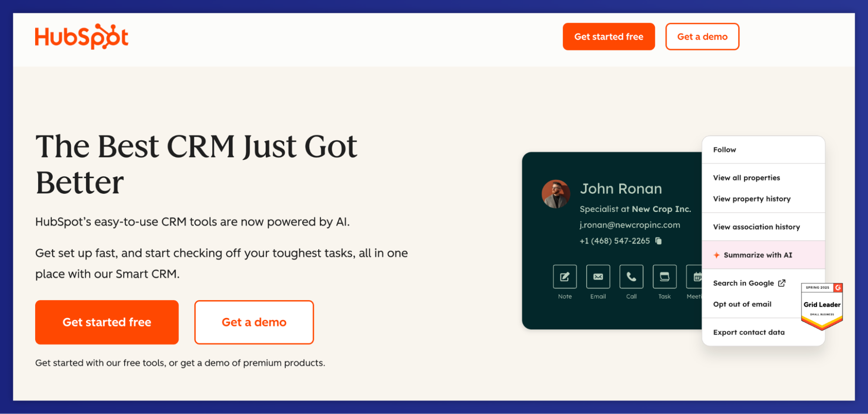Click Follow at the top of the menu
The width and height of the screenshot is (868, 414).
724,149
